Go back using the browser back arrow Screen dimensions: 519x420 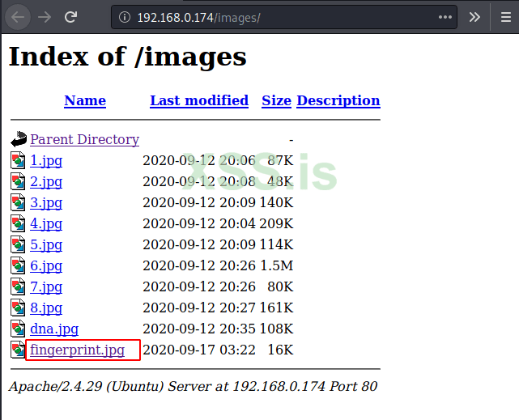point(18,17)
